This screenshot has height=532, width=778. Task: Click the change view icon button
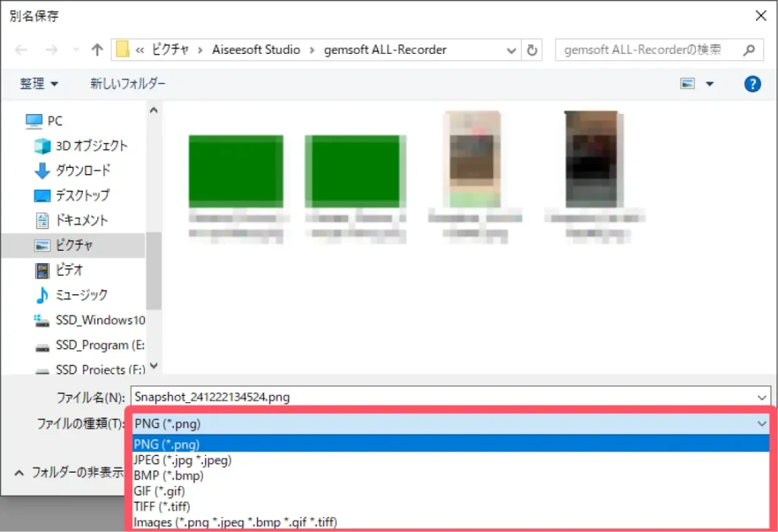click(x=688, y=84)
